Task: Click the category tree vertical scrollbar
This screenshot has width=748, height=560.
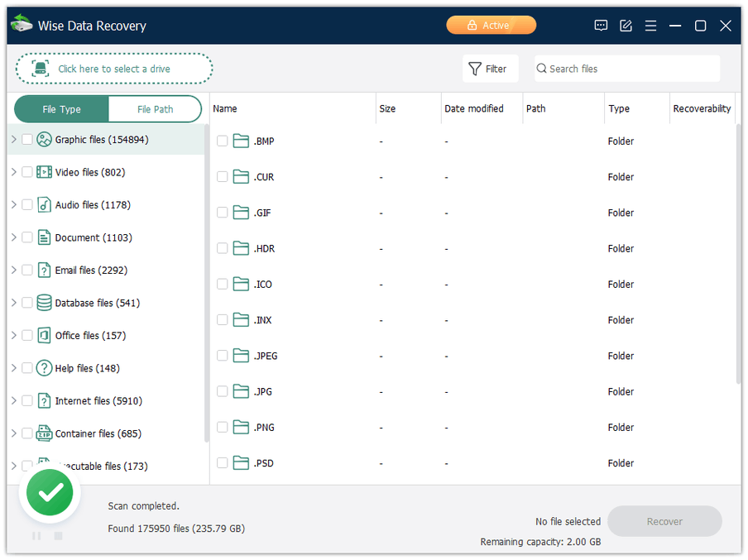Action: (x=207, y=284)
